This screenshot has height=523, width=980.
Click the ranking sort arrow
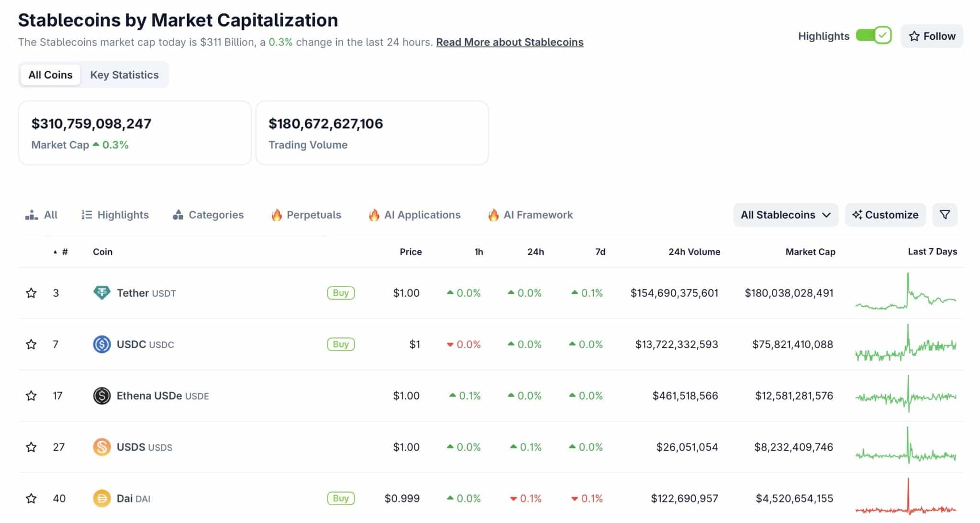(x=55, y=251)
